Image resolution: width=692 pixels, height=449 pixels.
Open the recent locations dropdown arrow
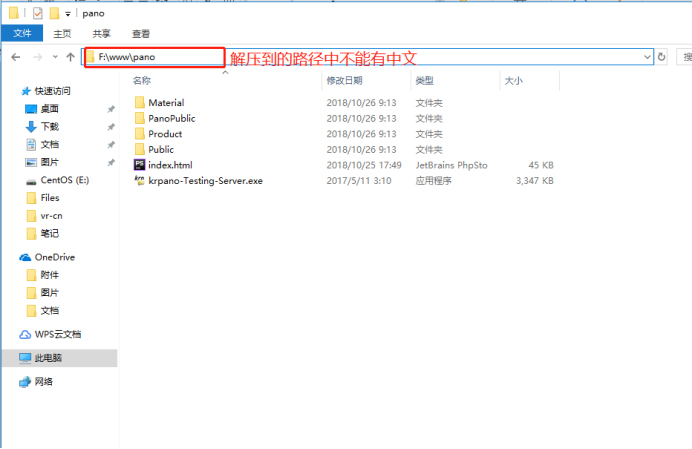[x=55, y=57]
